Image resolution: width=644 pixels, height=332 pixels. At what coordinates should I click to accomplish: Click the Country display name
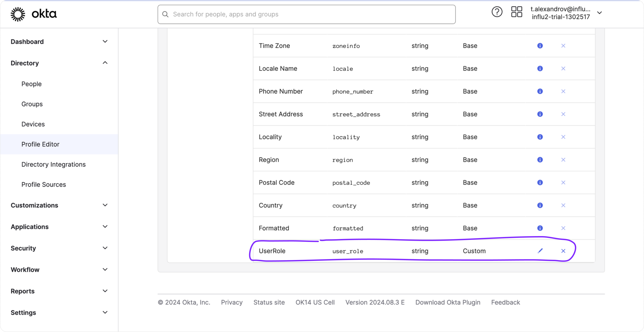click(x=271, y=205)
